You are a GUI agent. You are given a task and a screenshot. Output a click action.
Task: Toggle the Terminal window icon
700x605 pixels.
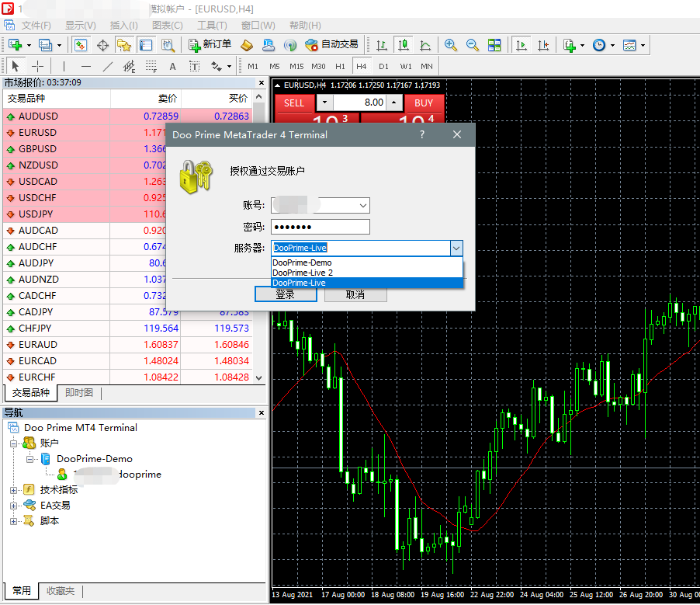click(146, 45)
